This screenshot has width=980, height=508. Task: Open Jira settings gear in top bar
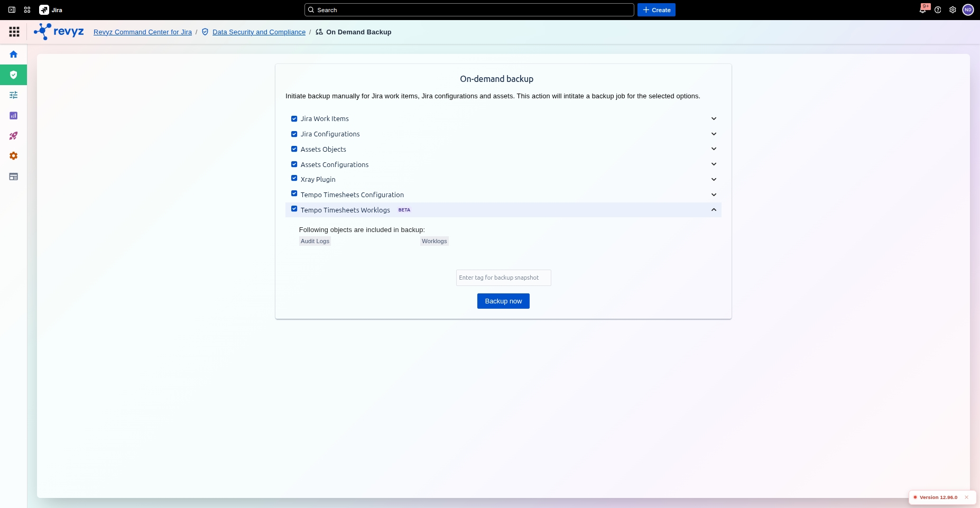[953, 10]
